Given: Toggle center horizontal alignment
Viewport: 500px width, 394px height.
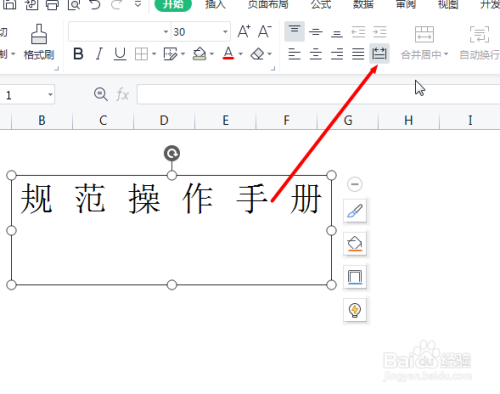Looking at the screenshot, I should pos(316,54).
